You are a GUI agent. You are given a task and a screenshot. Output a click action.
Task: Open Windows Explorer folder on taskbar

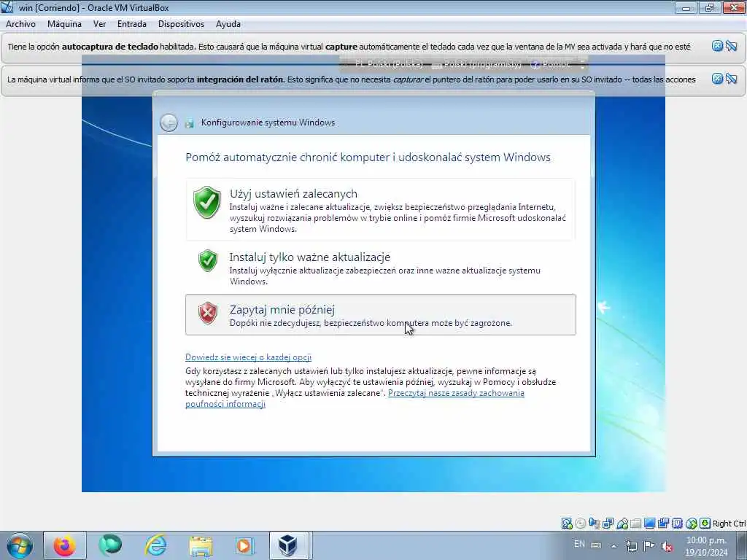point(201,545)
